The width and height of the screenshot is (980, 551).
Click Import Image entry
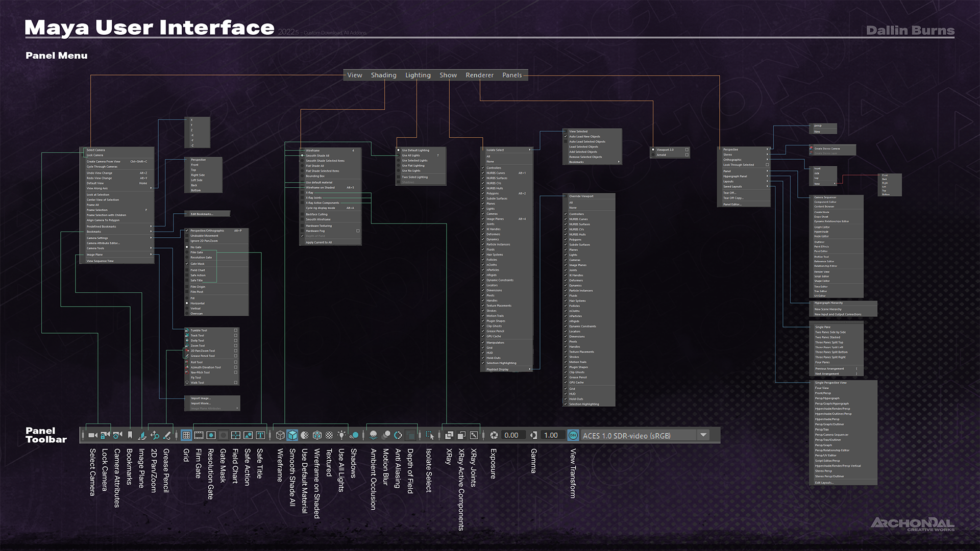coord(201,398)
